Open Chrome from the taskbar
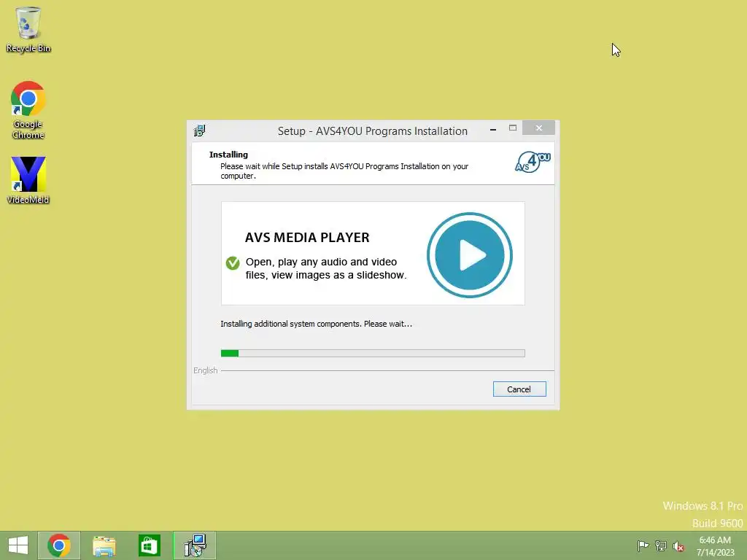The image size is (747, 560). pyautogui.click(x=59, y=545)
